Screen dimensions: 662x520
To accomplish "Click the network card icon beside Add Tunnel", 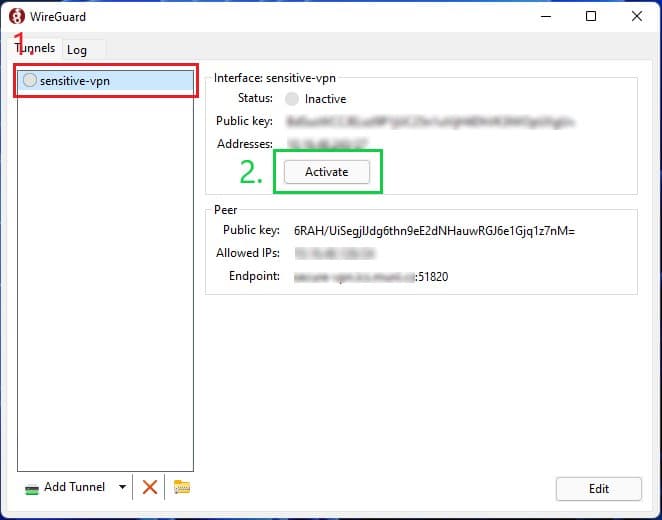I will pyautogui.click(x=32, y=487).
